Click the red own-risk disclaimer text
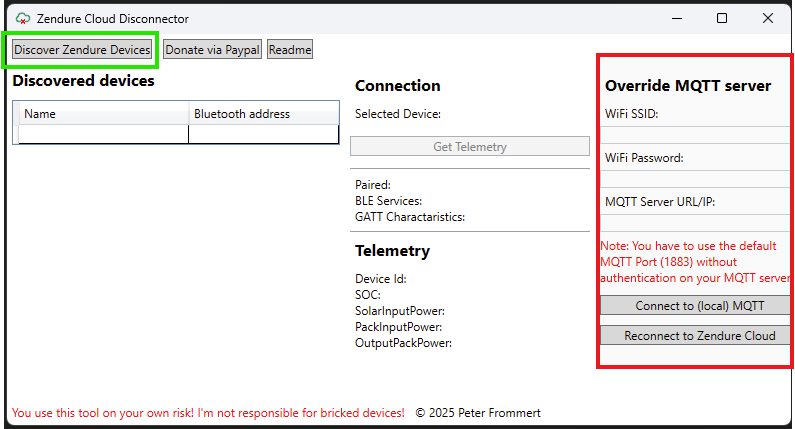The image size is (795, 429). coord(208,412)
